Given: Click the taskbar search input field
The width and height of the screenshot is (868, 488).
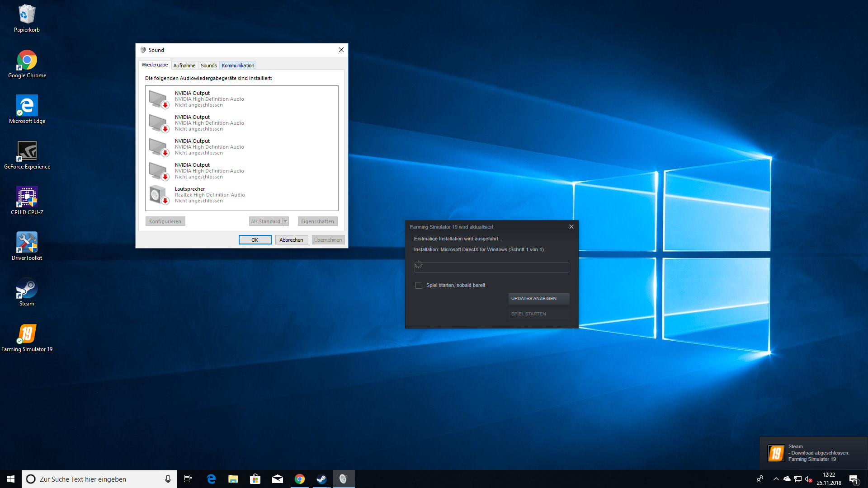Looking at the screenshot, I should pyautogui.click(x=99, y=479).
